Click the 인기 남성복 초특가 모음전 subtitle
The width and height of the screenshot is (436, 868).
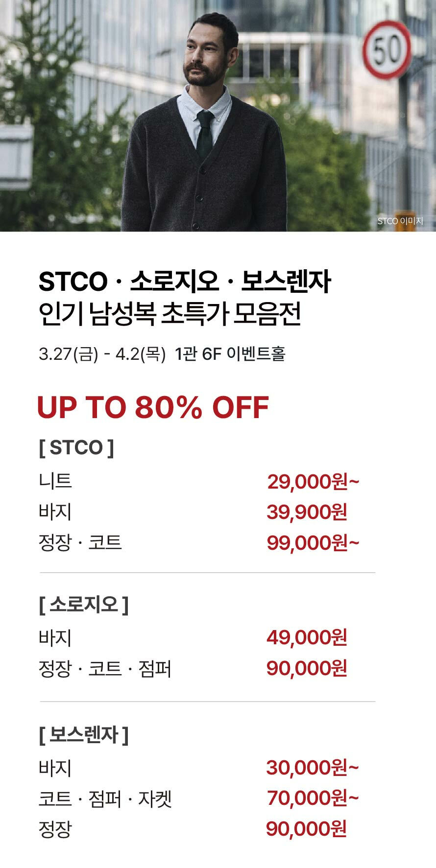coord(170,315)
